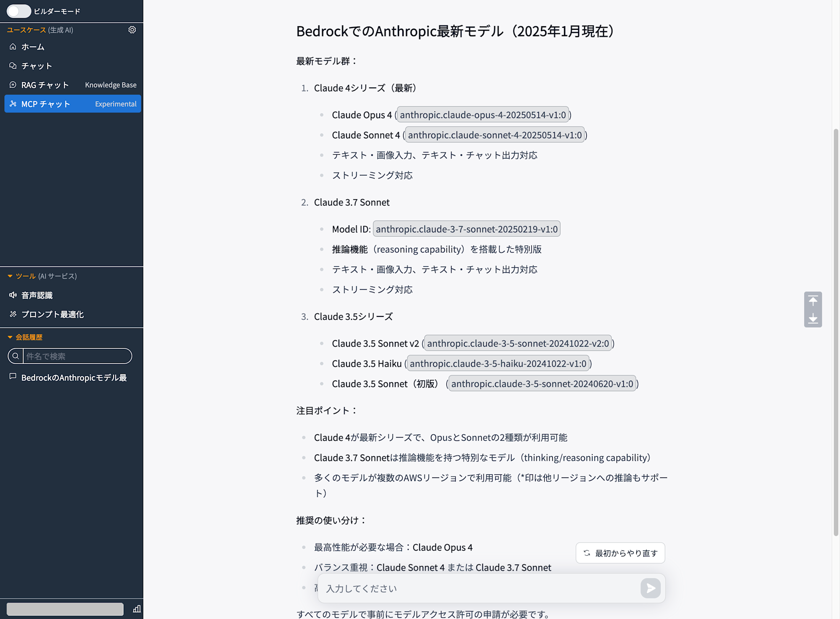Click model ID anthropic.claude-3-5-sonnet-20241022-v2:0
This screenshot has width=840, height=619.
[x=518, y=343]
